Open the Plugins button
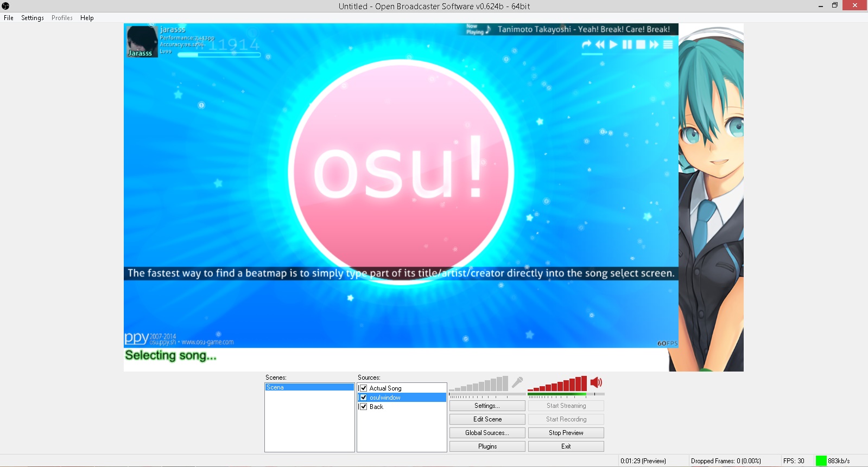The width and height of the screenshot is (868, 467). 487,446
